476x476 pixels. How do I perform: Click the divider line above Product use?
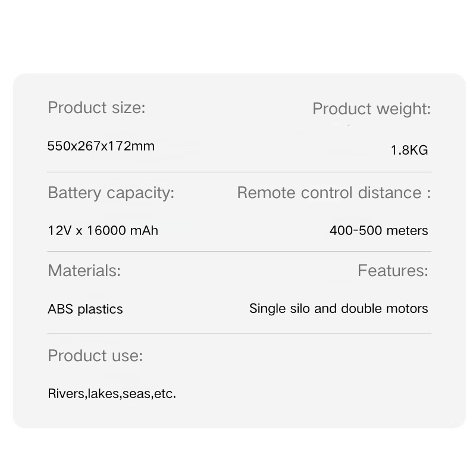[239, 333]
